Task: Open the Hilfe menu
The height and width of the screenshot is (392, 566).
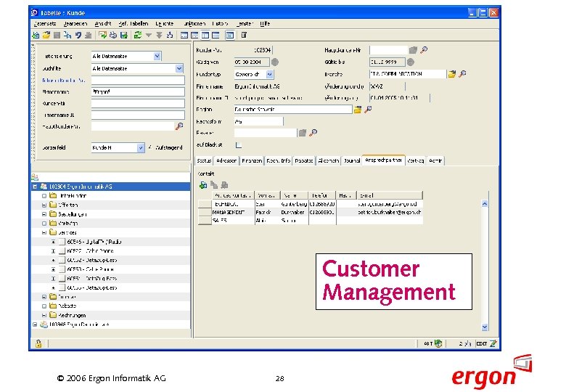Action: tap(265, 24)
